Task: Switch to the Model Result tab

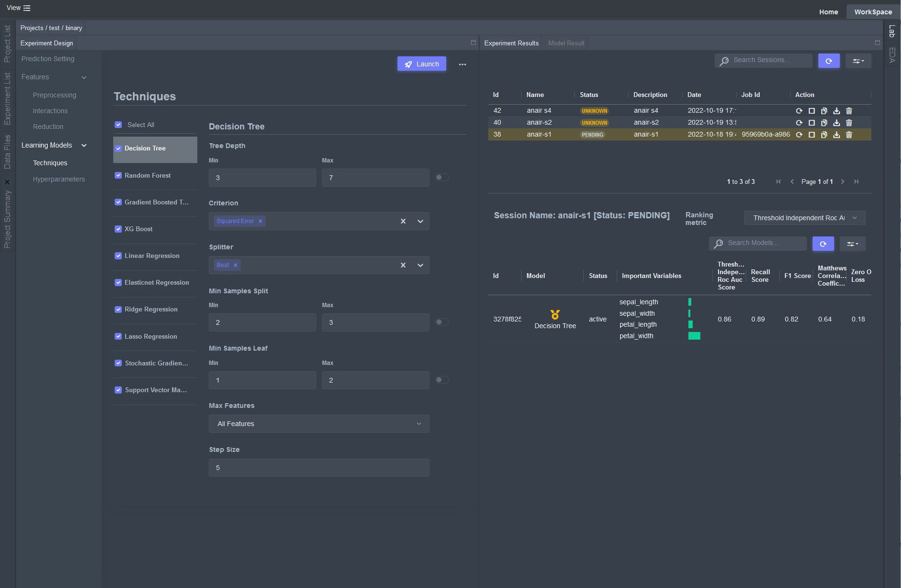Action: click(566, 43)
